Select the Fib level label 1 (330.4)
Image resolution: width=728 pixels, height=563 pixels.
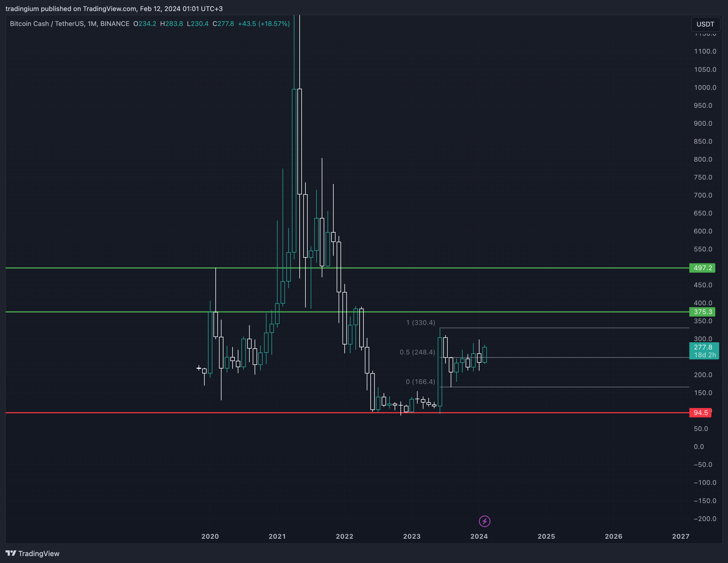(x=420, y=322)
